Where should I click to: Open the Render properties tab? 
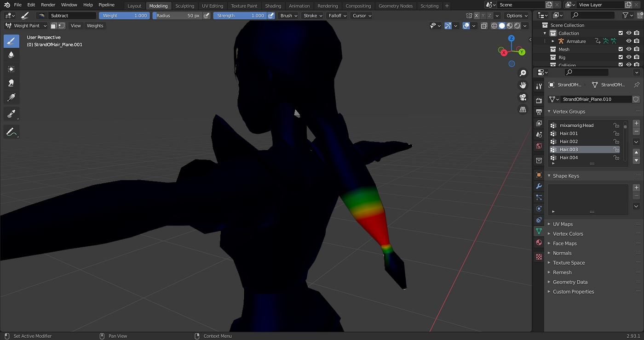539,98
